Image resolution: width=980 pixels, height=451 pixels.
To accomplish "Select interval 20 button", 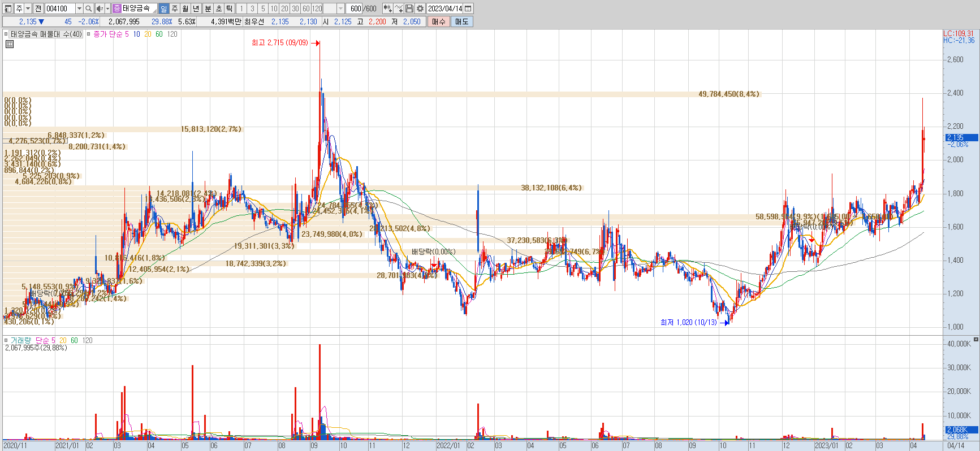I will pos(284,8).
